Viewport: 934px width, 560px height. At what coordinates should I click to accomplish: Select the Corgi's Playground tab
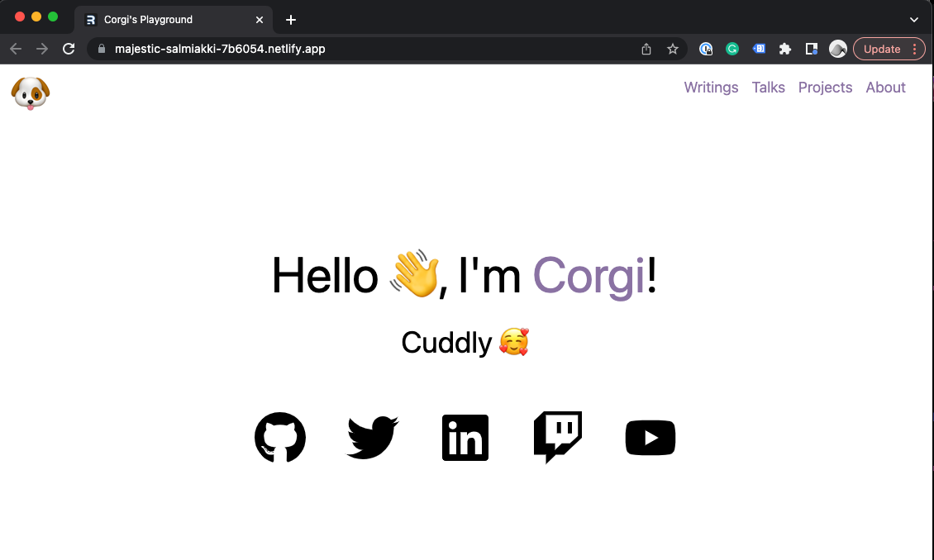pos(174,20)
